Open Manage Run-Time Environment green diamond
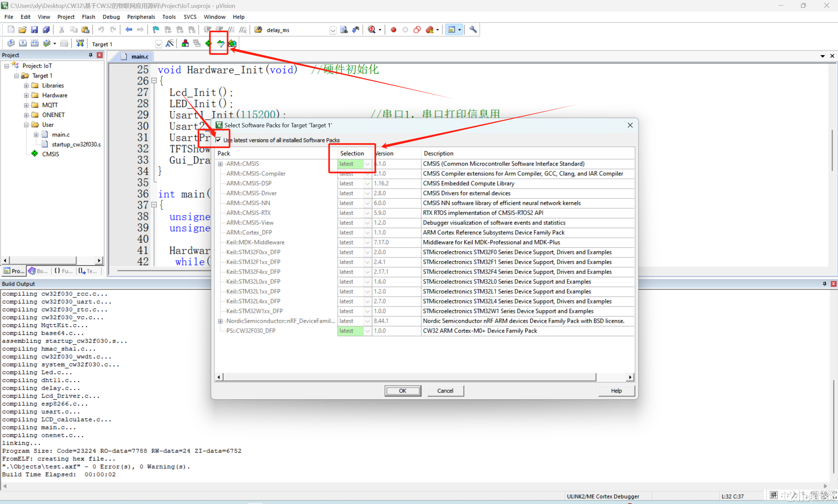The height and width of the screenshot is (504, 838). (x=209, y=44)
